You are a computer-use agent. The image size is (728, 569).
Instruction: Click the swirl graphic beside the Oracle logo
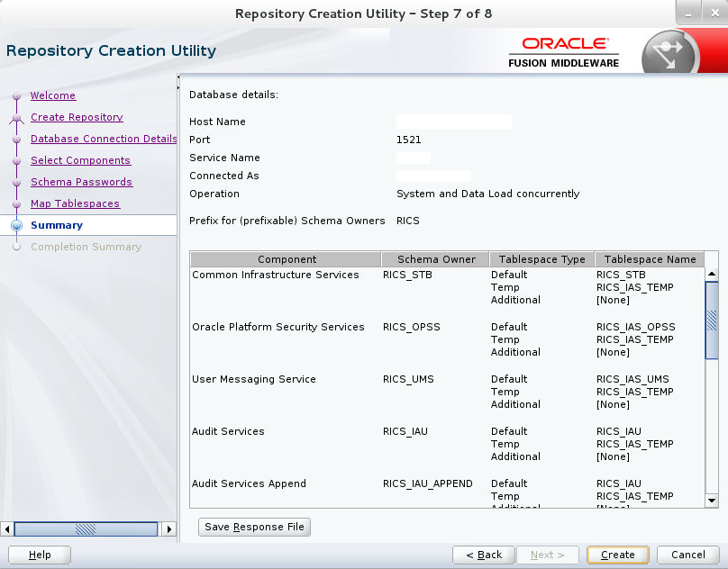click(x=665, y=51)
